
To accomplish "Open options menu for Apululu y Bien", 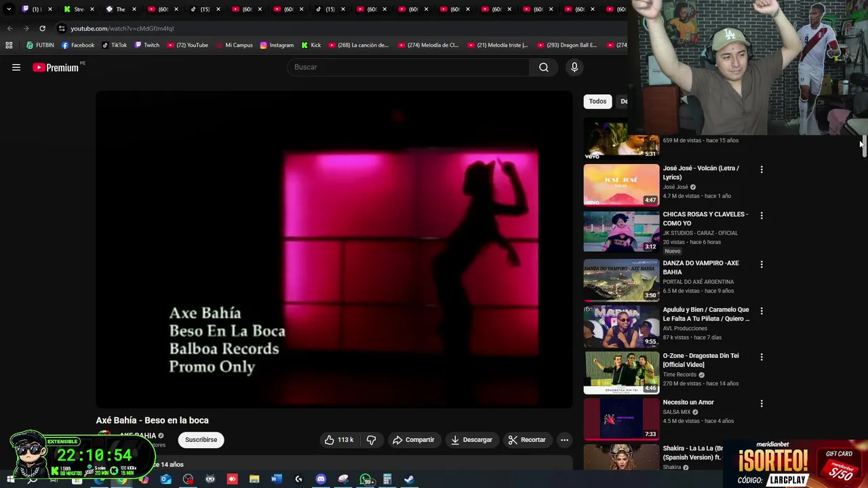I will (x=762, y=311).
